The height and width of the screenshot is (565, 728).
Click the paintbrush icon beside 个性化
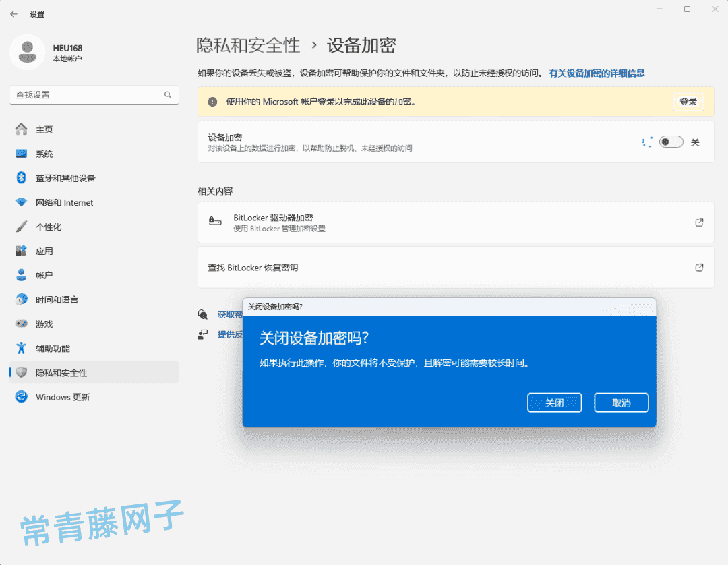(x=22, y=227)
